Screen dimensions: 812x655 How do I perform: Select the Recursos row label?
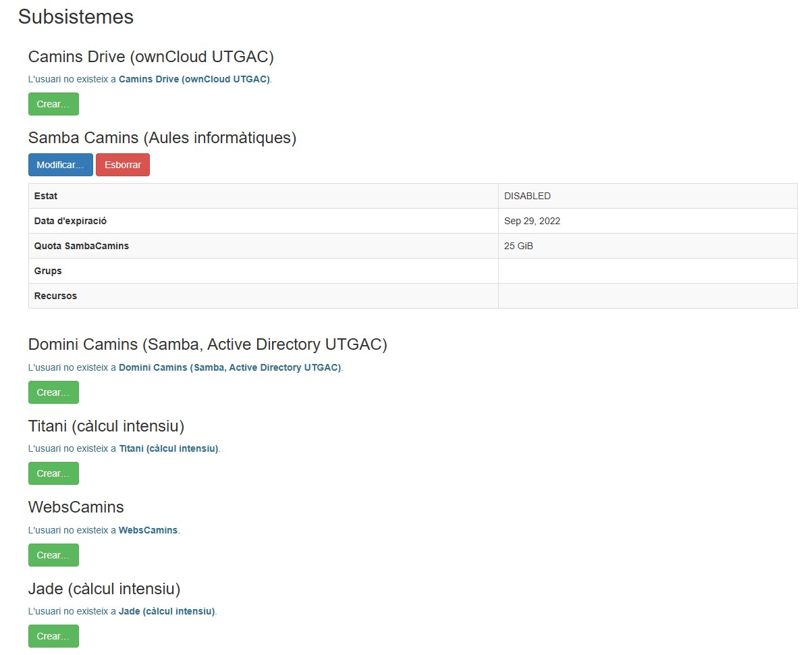tap(55, 296)
